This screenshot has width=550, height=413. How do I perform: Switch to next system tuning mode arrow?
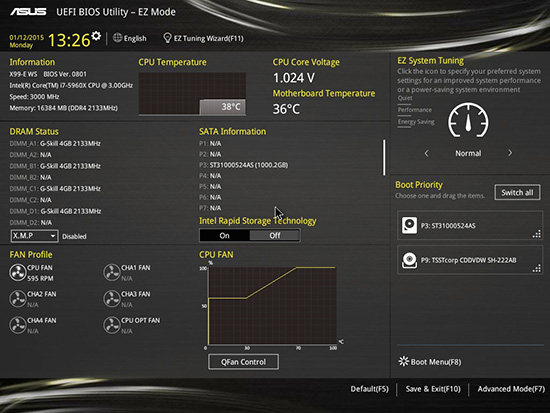click(510, 153)
